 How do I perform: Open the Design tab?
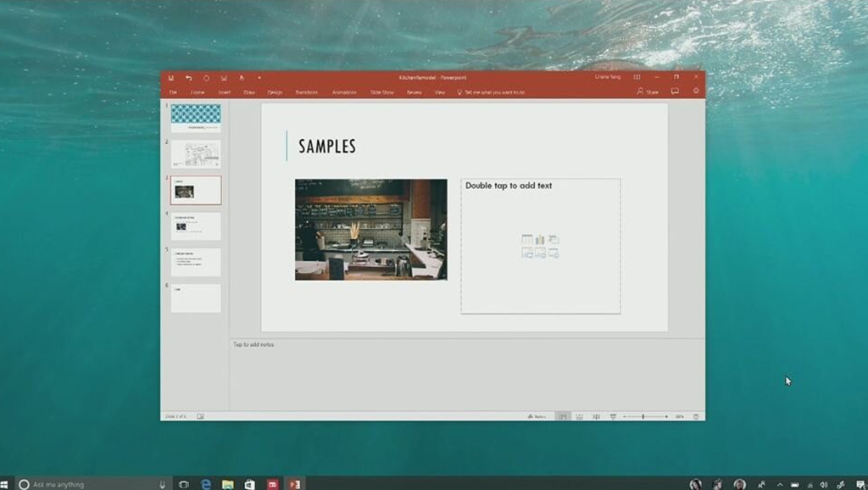tap(275, 92)
